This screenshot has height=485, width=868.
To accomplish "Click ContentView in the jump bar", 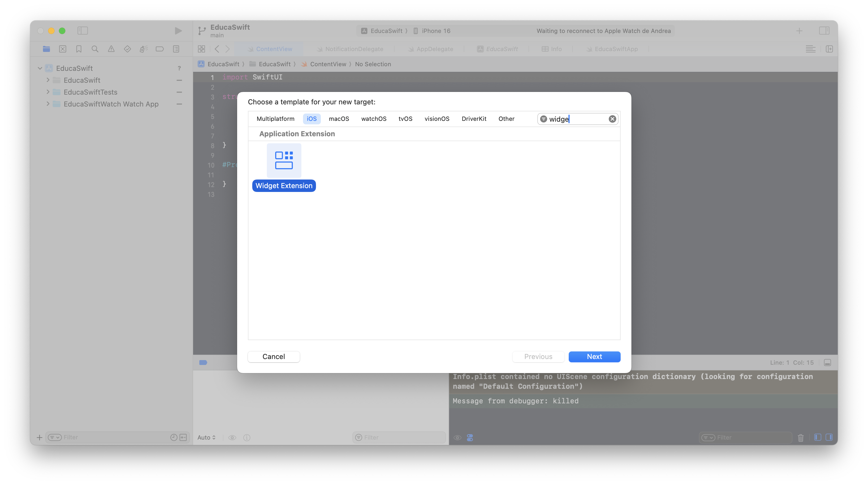I will (x=328, y=64).
